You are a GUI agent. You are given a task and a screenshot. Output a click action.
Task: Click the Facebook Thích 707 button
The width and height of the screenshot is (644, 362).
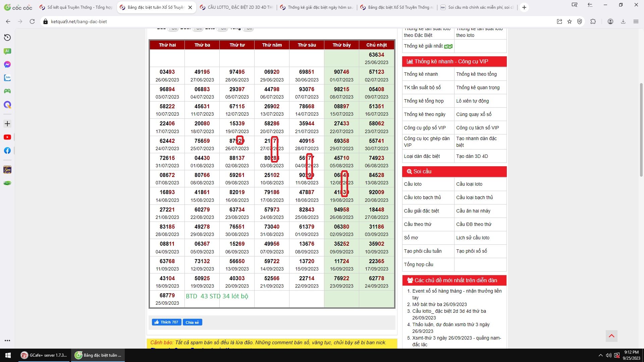coord(166,322)
